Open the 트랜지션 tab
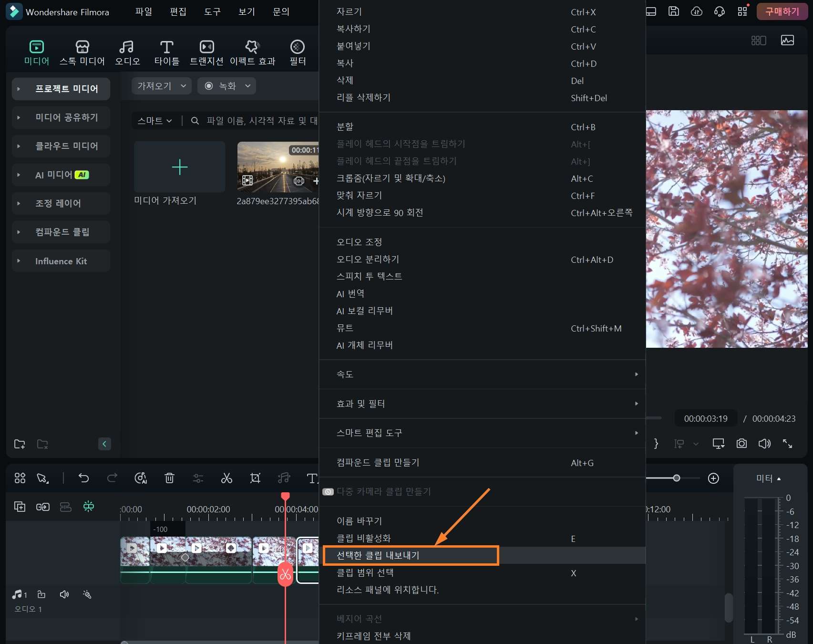 (206, 53)
